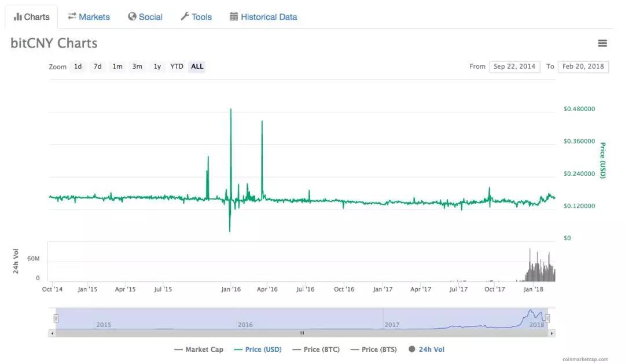Click the exchange arrows icon beside Markets
625x364 pixels.
pos(72,16)
